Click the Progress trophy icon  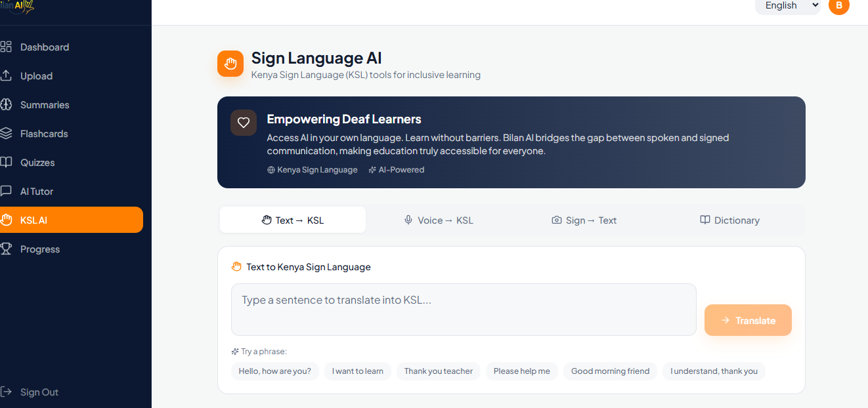[6, 249]
